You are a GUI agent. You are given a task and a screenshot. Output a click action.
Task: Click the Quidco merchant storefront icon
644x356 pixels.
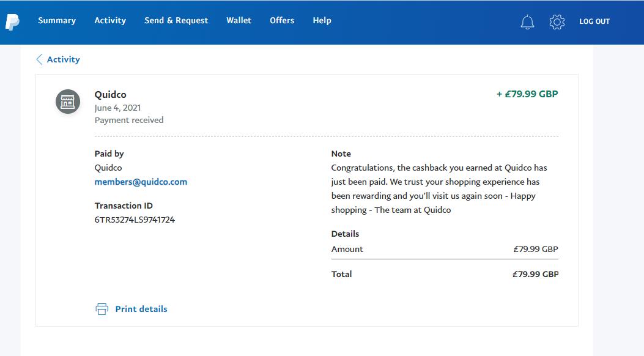68,102
